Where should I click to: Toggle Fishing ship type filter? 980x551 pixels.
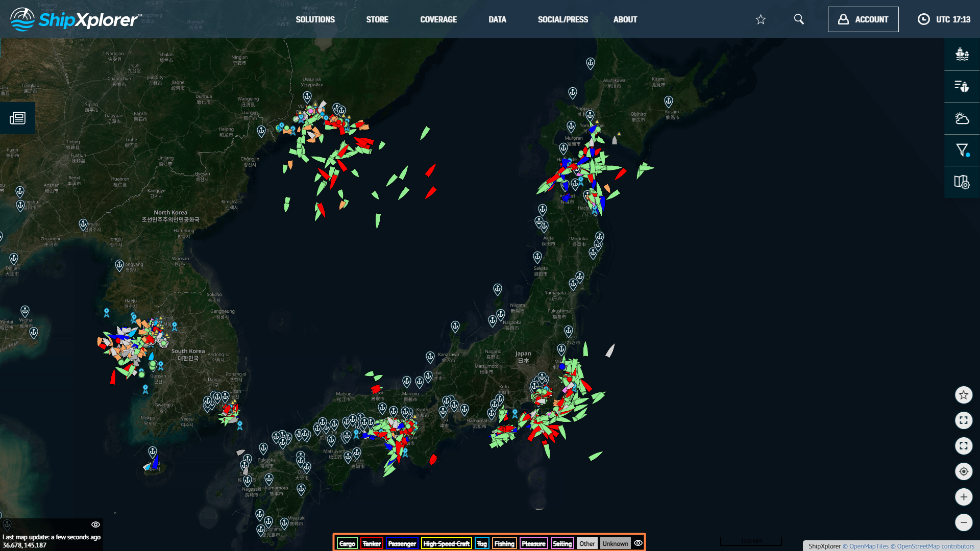504,543
